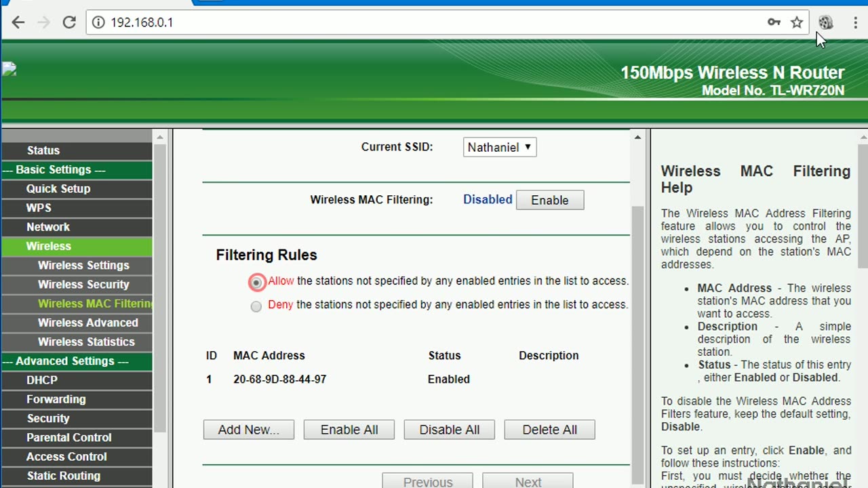Open the WPS menu item
This screenshot has height=488, width=868.
(x=77, y=207)
